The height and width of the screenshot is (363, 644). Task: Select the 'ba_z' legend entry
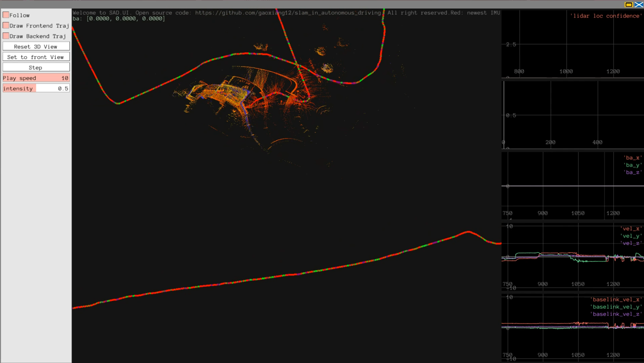(x=632, y=172)
